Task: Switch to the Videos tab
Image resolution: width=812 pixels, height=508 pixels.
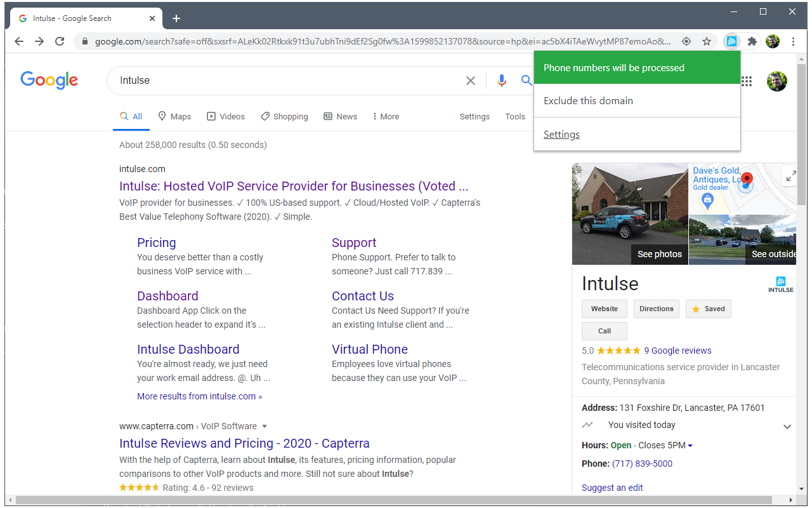Action: (x=226, y=117)
